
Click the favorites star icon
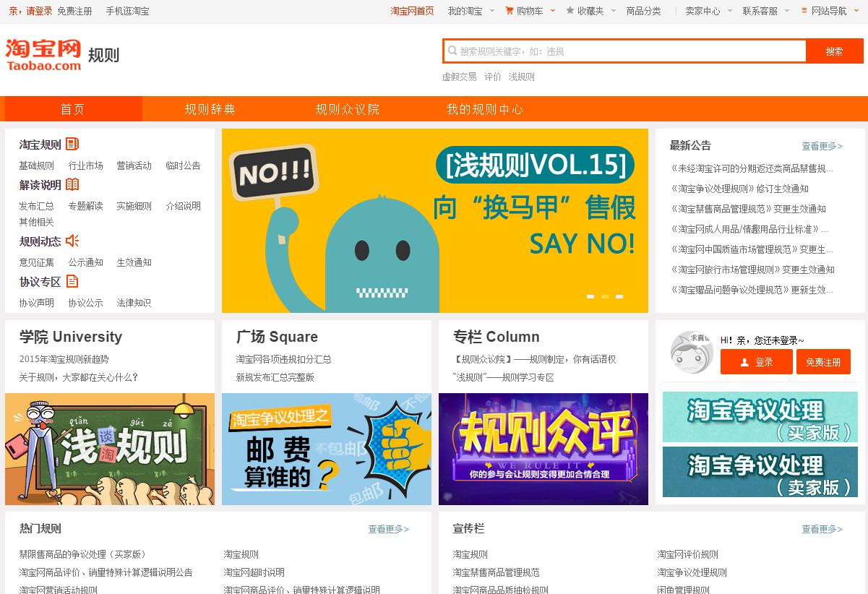tap(570, 11)
